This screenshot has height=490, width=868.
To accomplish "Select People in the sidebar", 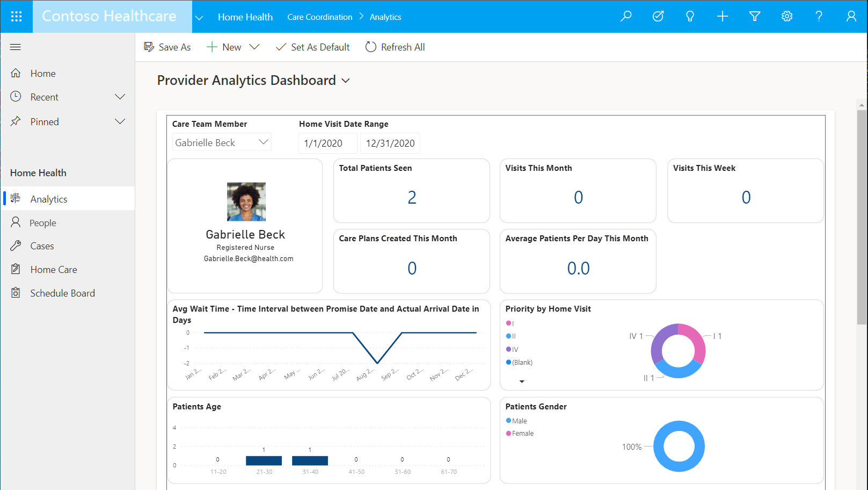I will tap(43, 222).
